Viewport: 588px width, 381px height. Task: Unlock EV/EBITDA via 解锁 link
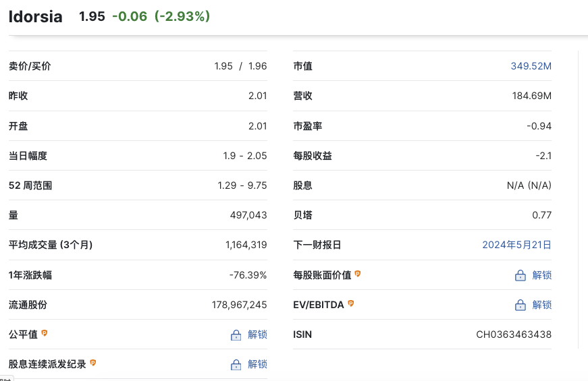[542, 305]
